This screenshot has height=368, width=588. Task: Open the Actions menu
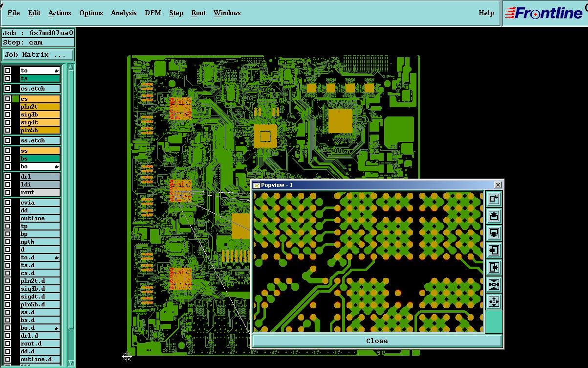[x=60, y=13]
